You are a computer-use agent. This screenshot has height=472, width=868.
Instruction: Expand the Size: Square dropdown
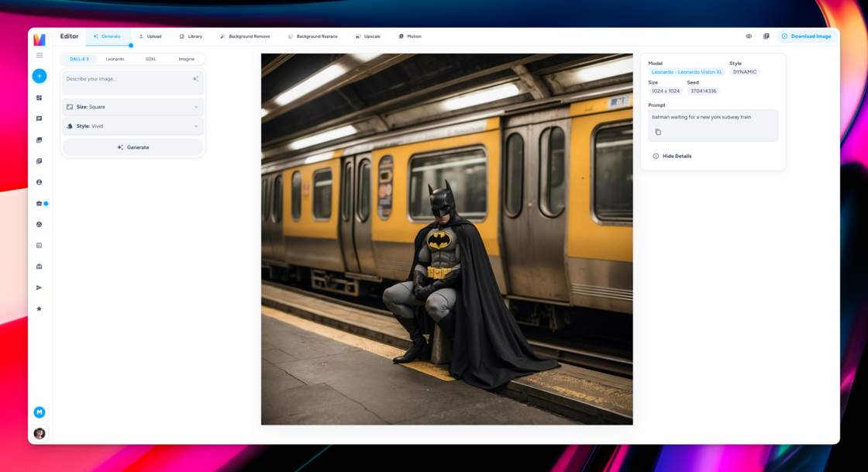coord(133,107)
